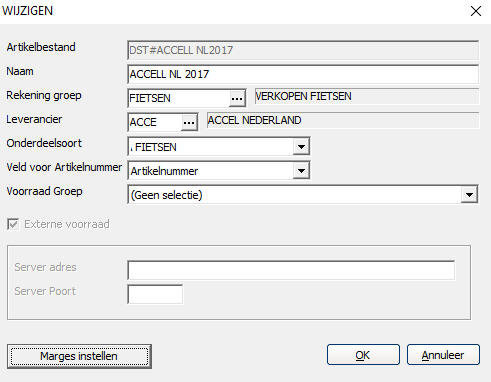Select the Artikelbestand DST#ACCELL NL2017 field
This screenshot has height=382, width=491.
(x=303, y=50)
